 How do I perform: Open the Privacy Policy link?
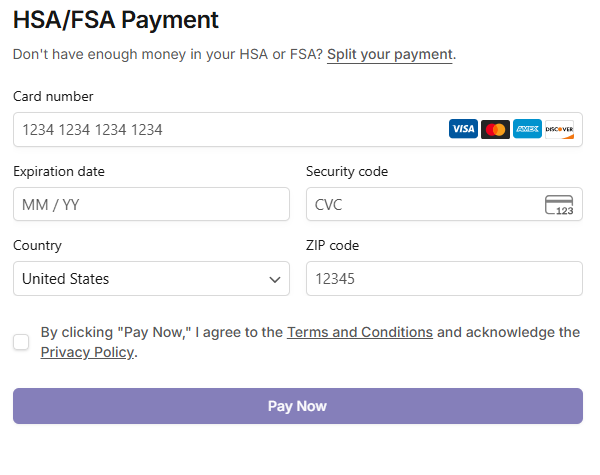coord(87,352)
